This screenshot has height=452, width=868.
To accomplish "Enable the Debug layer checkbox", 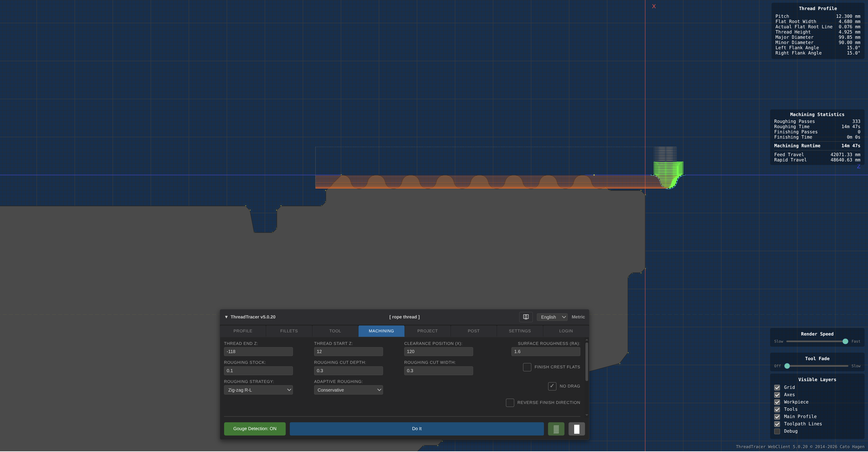I will click(777, 431).
